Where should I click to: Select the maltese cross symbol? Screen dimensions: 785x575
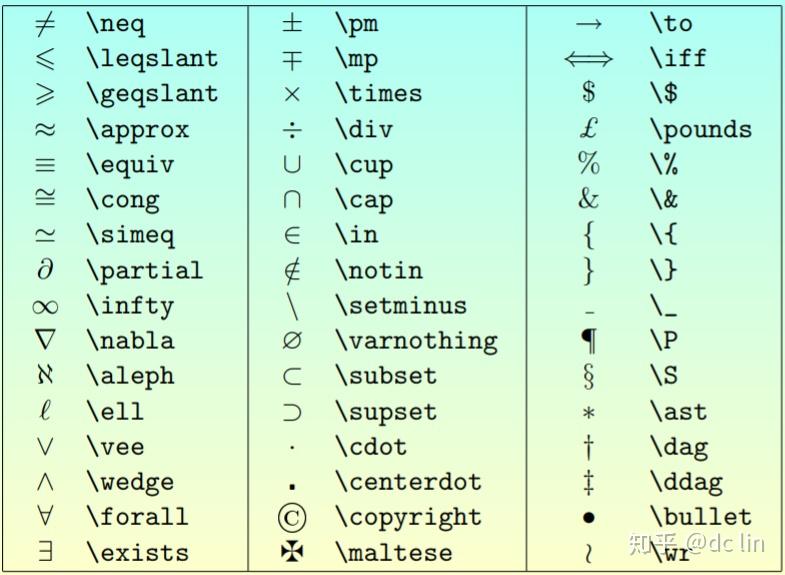[x=291, y=553]
